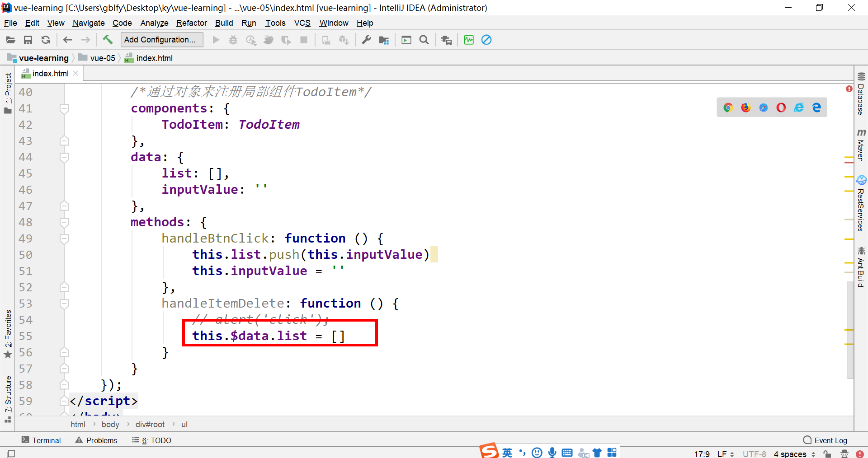This screenshot has width=868, height=458.
Task: Open the Maven side panel
Action: pyautogui.click(x=861, y=145)
